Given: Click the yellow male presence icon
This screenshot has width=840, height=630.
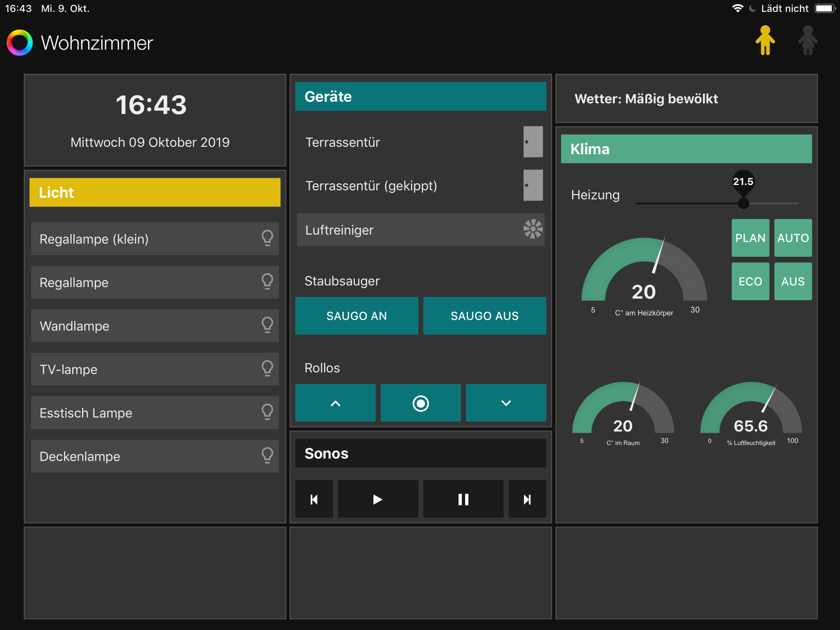Looking at the screenshot, I should click(765, 41).
